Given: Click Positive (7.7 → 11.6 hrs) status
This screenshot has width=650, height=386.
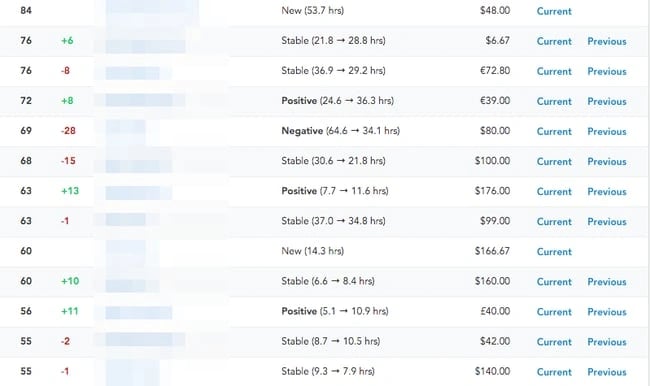Looking at the screenshot, I should pos(335,191).
